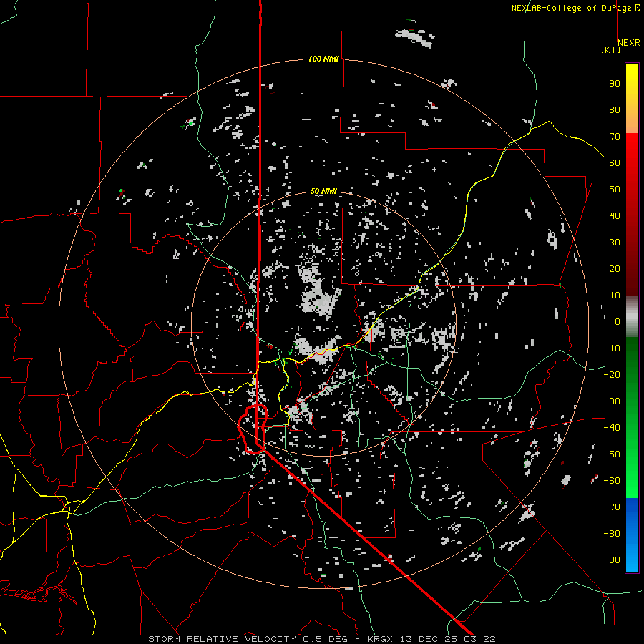Click the positive 40 value on velocity scale

point(615,215)
